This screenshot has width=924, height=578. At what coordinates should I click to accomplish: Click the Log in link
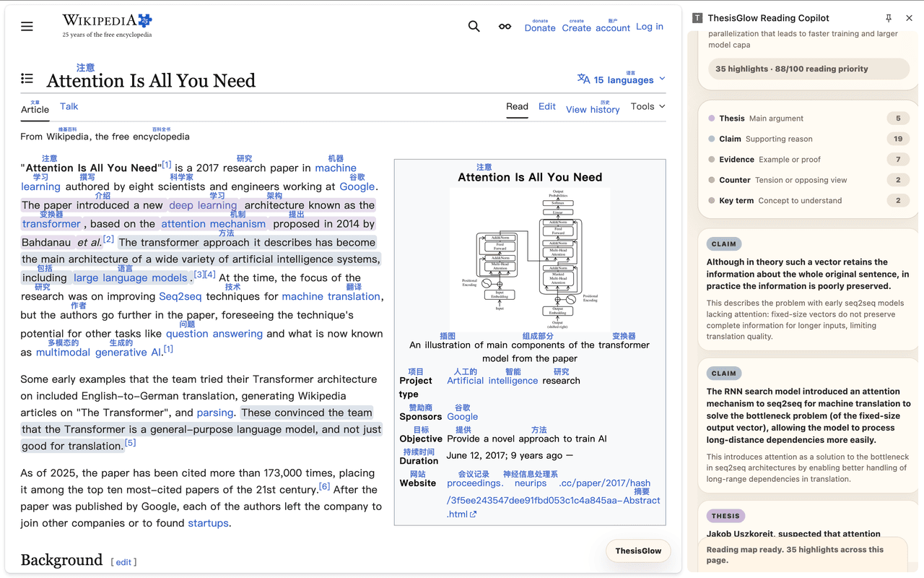tap(650, 27)
